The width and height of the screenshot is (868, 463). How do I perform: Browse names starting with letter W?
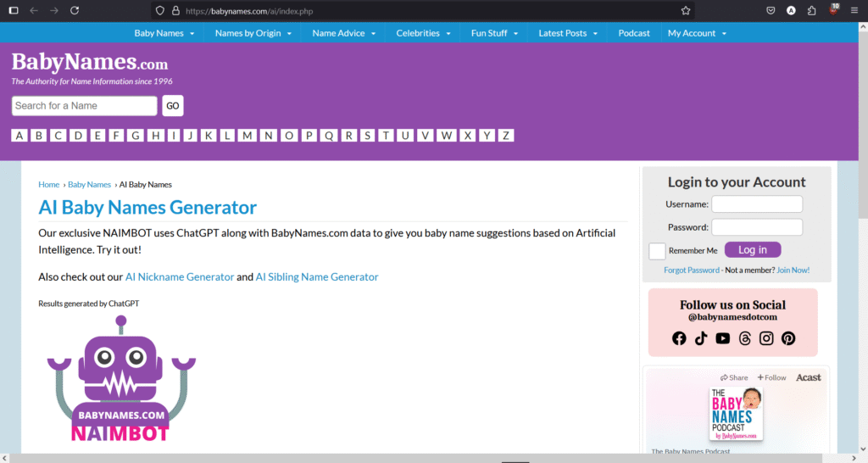pos(446,136)
